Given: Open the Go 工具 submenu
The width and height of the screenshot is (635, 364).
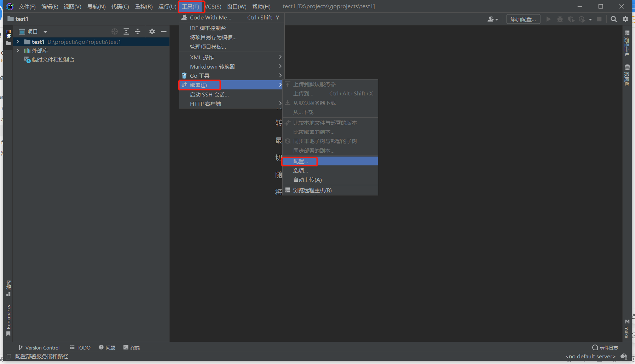Looking at the screenshot, I should pyautogui.click(x=232, y=76).
